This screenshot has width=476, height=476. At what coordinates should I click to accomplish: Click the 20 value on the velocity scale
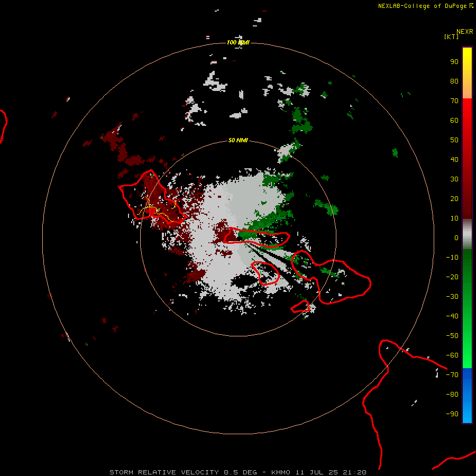[454, 199]
